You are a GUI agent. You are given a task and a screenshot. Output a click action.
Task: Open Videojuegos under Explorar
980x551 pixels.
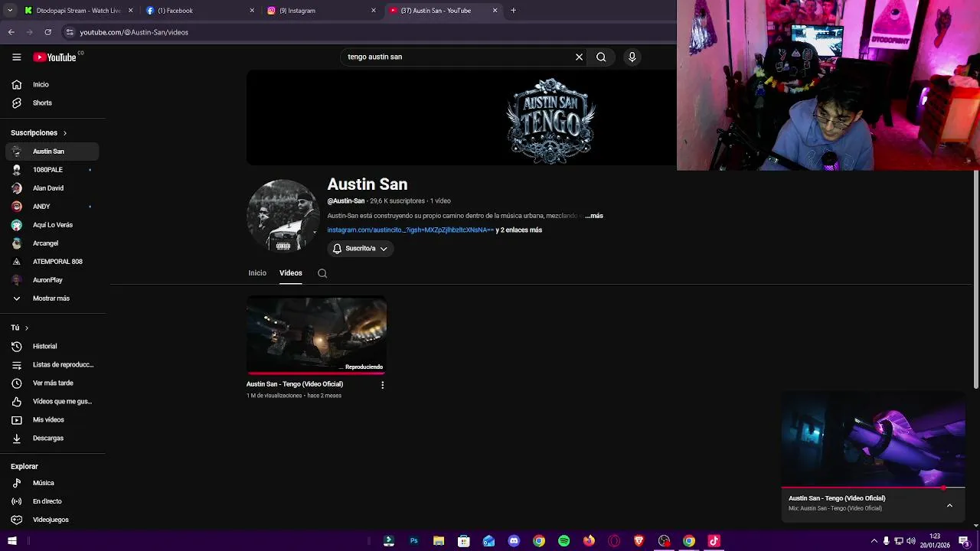(52, 520)
